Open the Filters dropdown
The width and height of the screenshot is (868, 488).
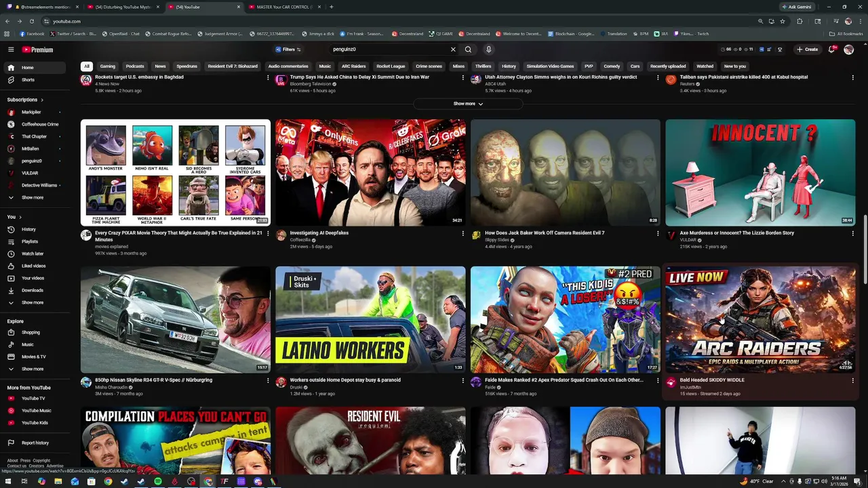coord(288,49)
